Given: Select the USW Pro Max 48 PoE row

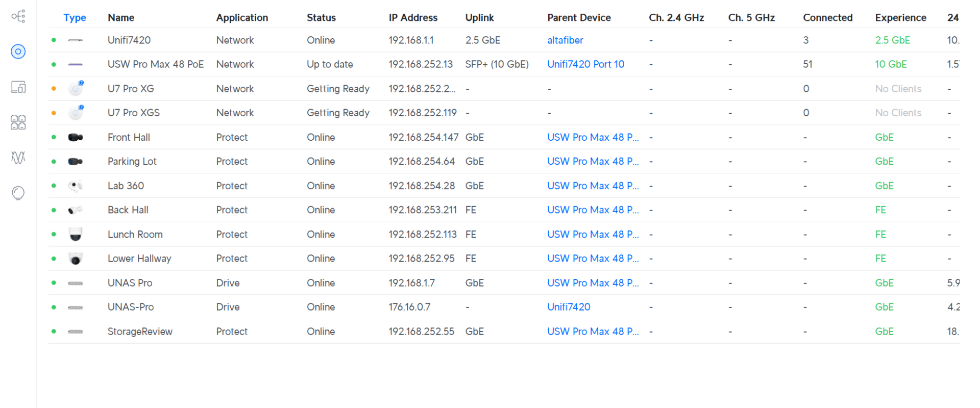Looking at the screenshot, I should coord(504,64).
